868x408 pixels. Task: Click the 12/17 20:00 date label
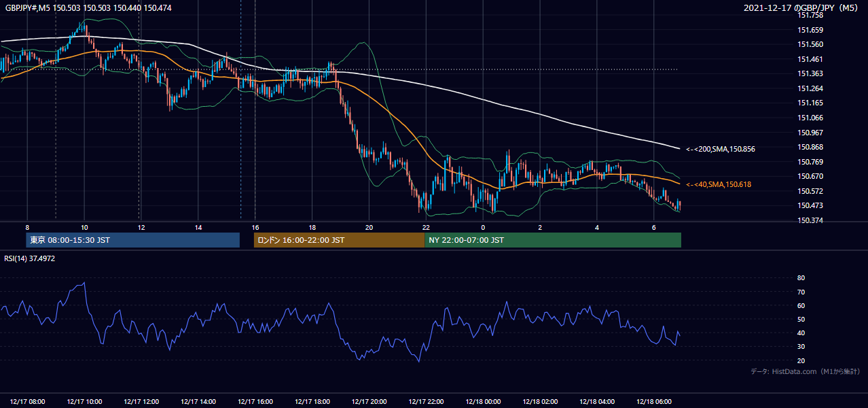[369, 401]
